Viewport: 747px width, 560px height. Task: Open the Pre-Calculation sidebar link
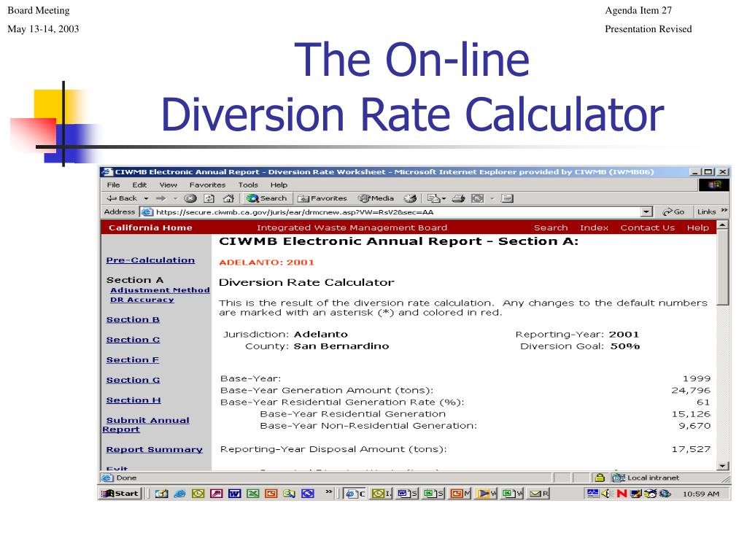(150, 260)
